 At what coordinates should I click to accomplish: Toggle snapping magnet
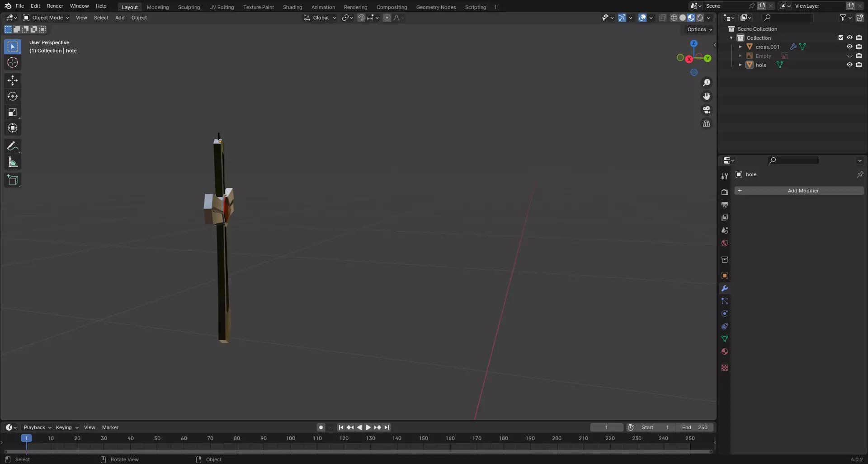[361, 18]
